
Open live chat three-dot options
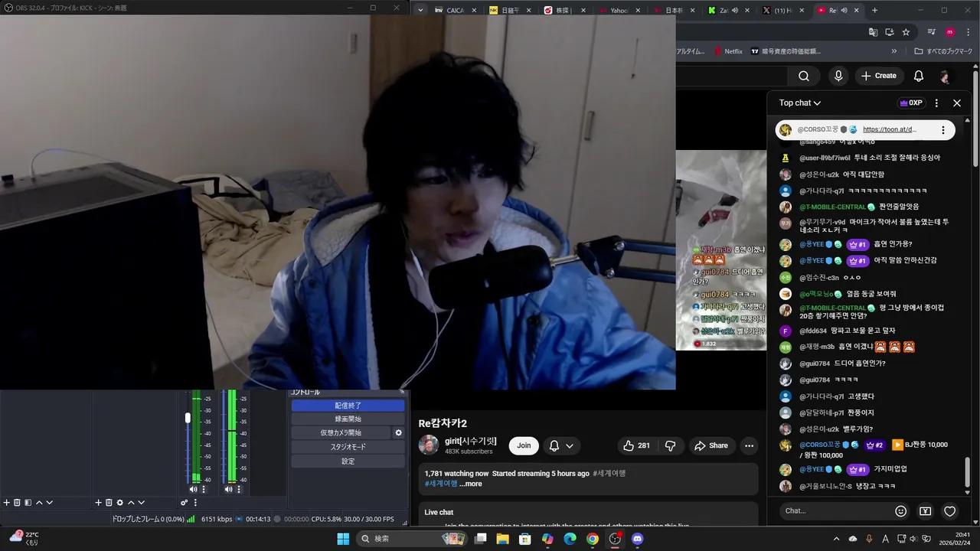[936, 103]
